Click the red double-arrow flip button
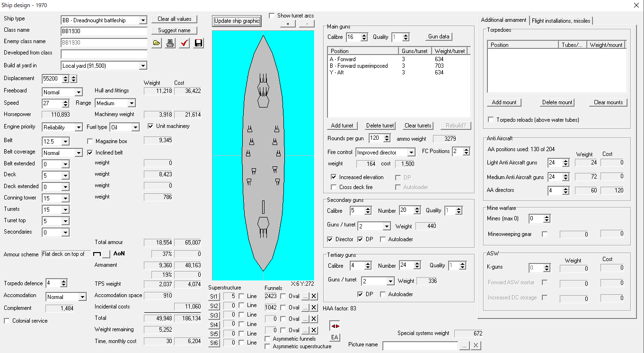This screenshot has width=644, height=353. 335,326
